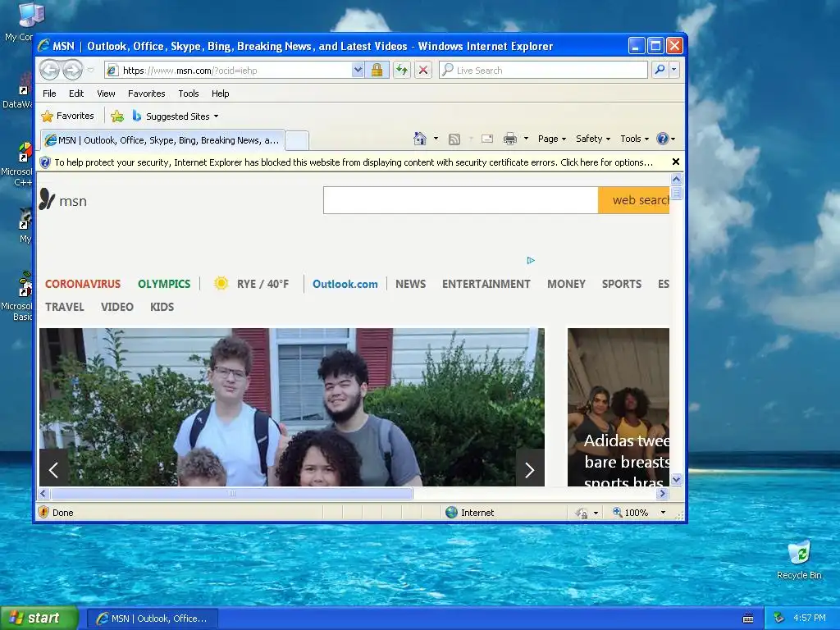Click the Add to Favorites Bar icon
Viewport: 840px width, 630px height.
pos(116,116)
